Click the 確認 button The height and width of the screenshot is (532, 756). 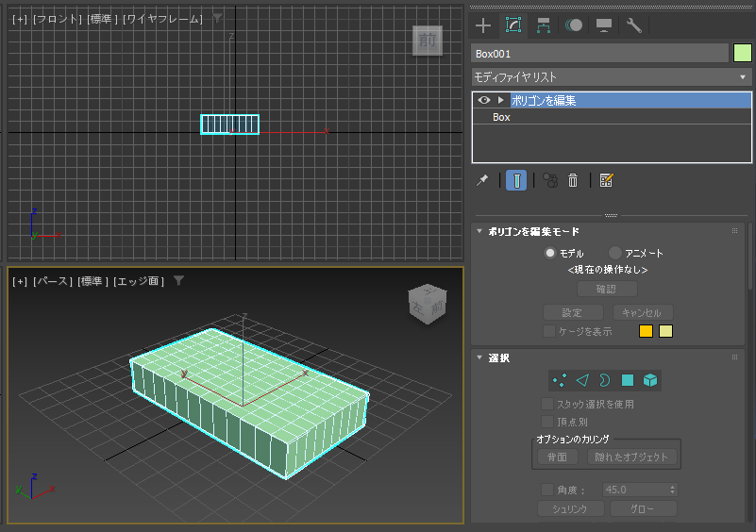[607, 290]
